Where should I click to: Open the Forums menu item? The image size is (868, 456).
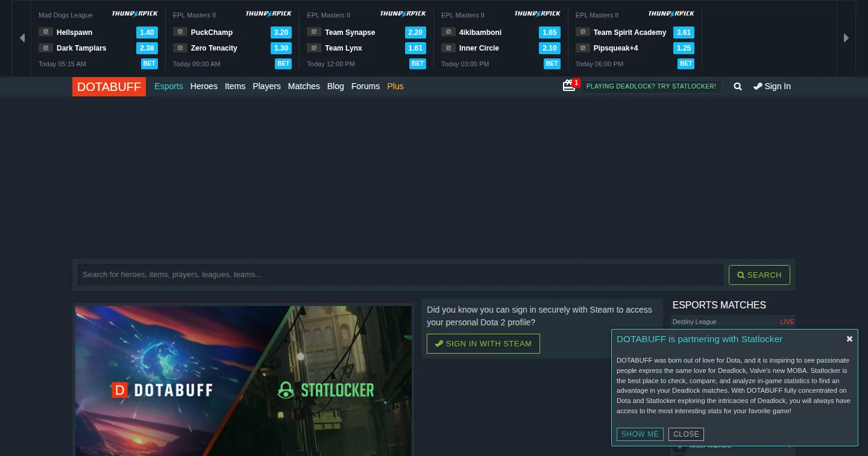[x=365, y=86]
